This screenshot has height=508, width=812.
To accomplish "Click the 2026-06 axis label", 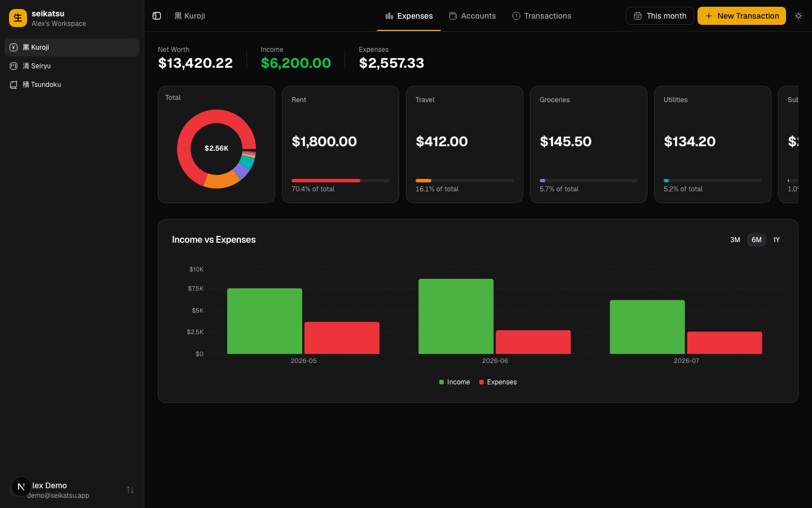I will pyautogui.click(x=495, y=361).
